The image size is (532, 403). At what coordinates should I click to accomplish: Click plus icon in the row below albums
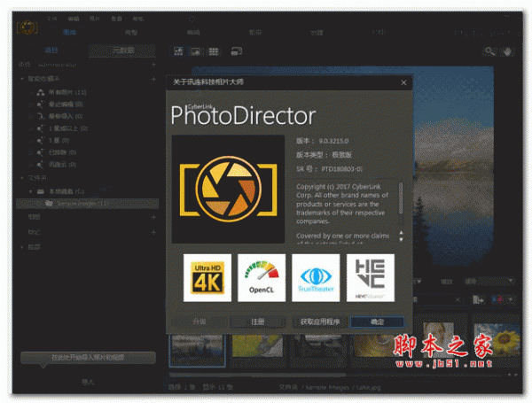click(153, 232)
